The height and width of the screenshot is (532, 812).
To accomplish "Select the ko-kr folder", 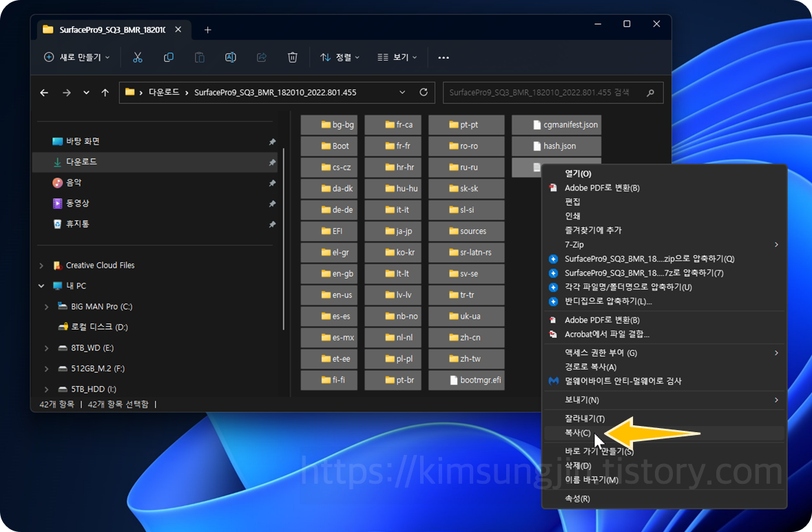I will pos(393,252).
